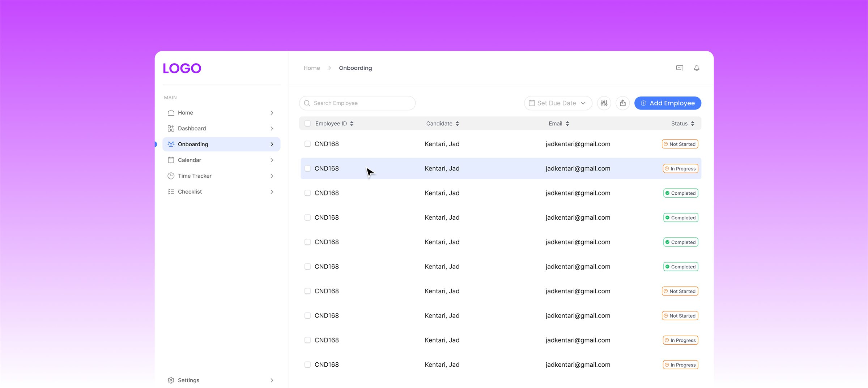Sort by the Status column
The width and height of the screenshot is (868, 388).
coord(693,124)
